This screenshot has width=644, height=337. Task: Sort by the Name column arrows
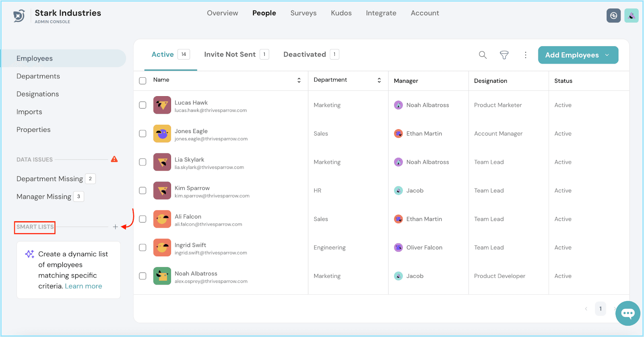[299, 80]
